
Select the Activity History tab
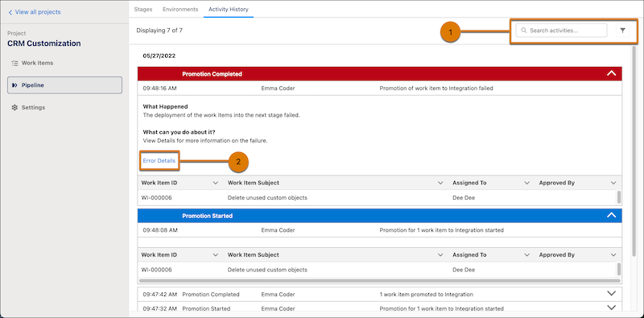[x=229, y=9]
